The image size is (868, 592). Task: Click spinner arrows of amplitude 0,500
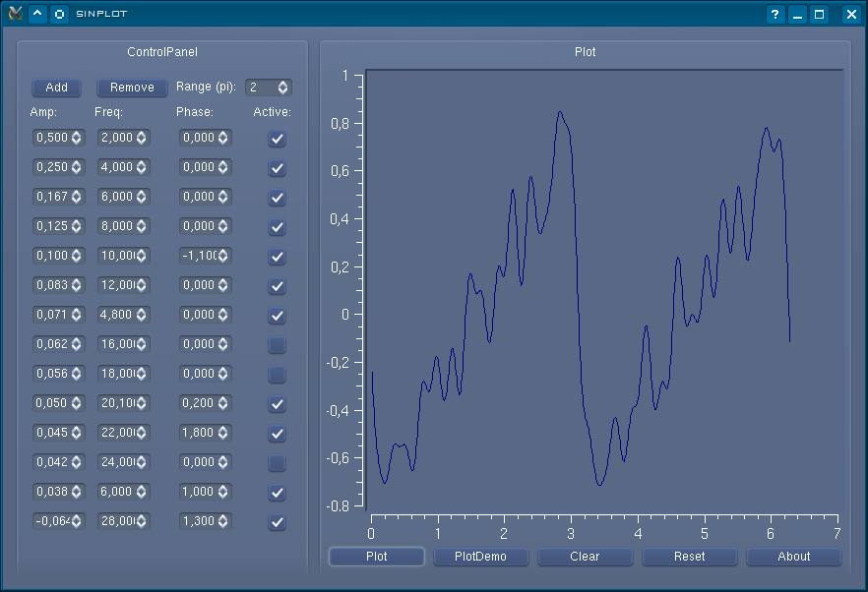coord(77,138)
